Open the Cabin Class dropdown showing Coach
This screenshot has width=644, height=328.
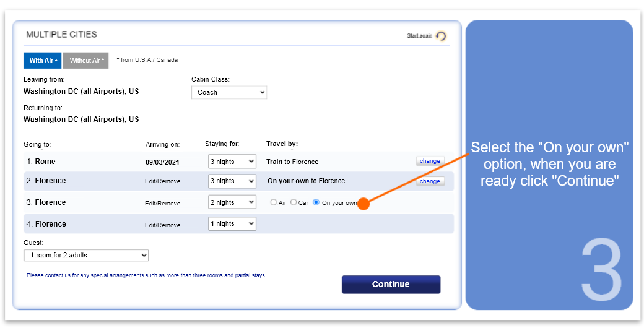(228, 92)
